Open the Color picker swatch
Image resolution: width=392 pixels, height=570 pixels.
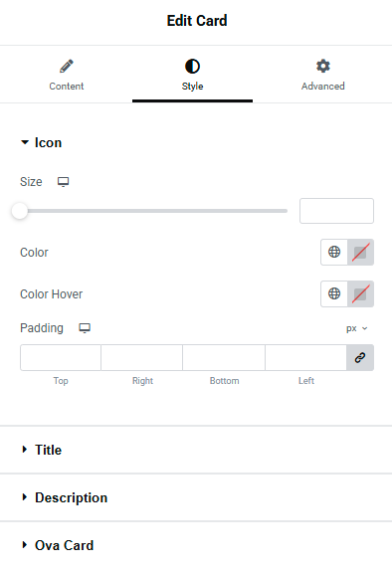360,252
